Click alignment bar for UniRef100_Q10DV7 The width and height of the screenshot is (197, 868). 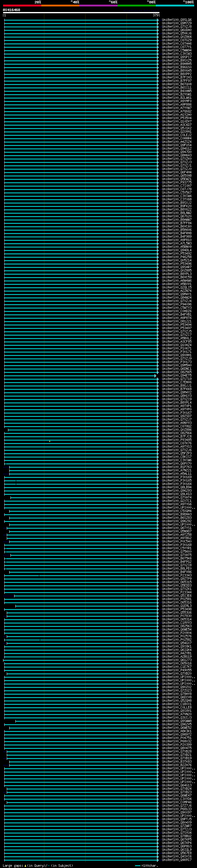point(81,122)
